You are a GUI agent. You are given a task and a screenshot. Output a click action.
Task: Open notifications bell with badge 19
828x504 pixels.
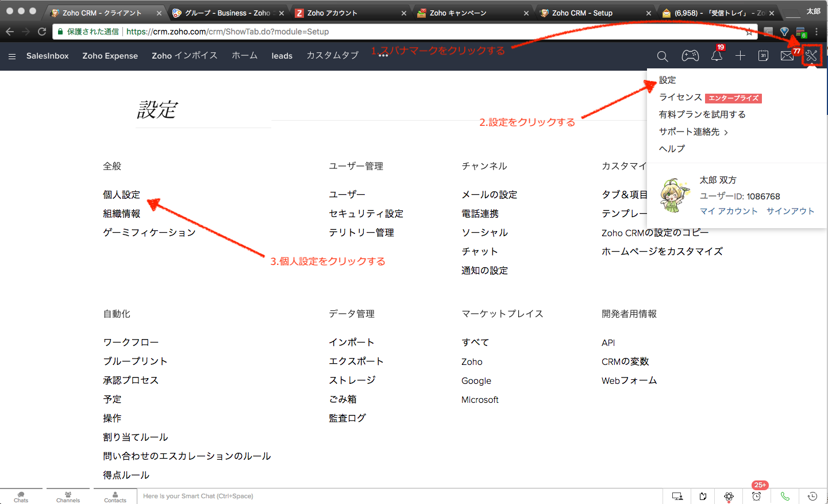[717, 55]
